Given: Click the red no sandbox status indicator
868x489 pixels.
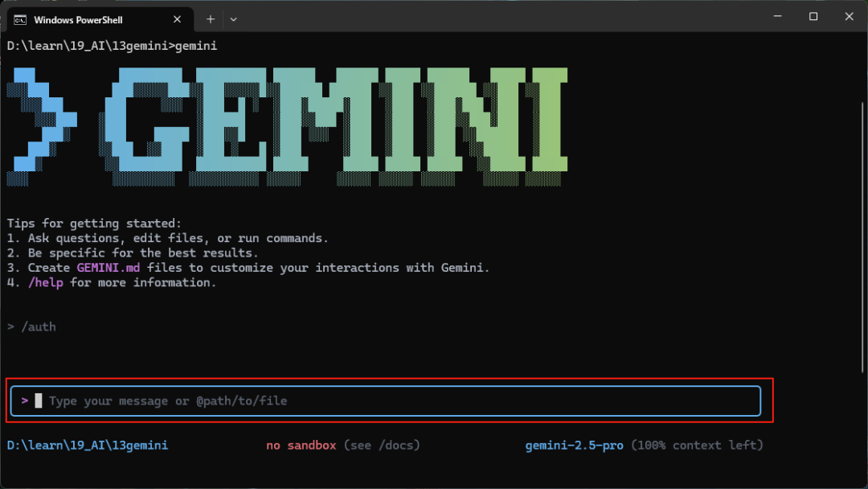Looking at the screenshot, I should coord(301,445).
